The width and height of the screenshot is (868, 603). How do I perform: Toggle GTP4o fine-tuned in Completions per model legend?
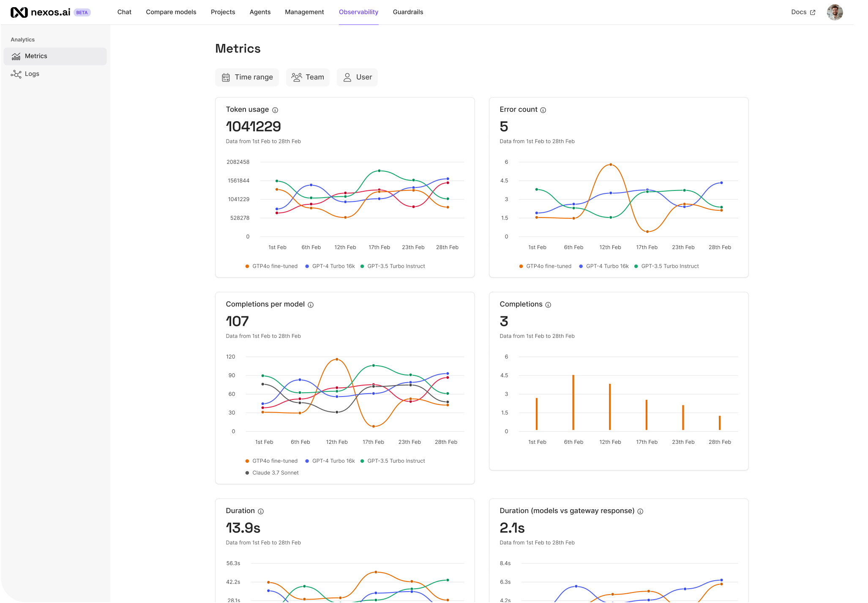point(271,461)
